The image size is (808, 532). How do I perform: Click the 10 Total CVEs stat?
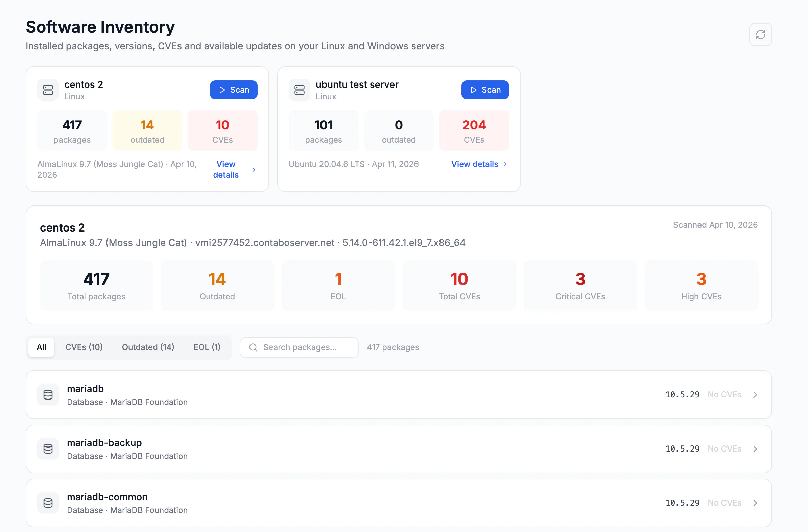(459, 285)
